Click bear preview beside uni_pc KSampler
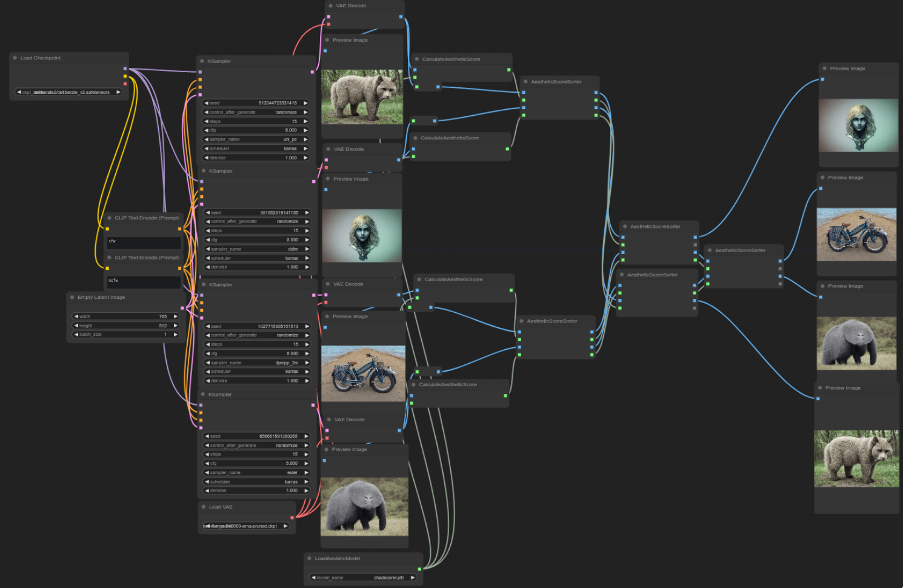 pyautogui.click(x=362, y=97)
